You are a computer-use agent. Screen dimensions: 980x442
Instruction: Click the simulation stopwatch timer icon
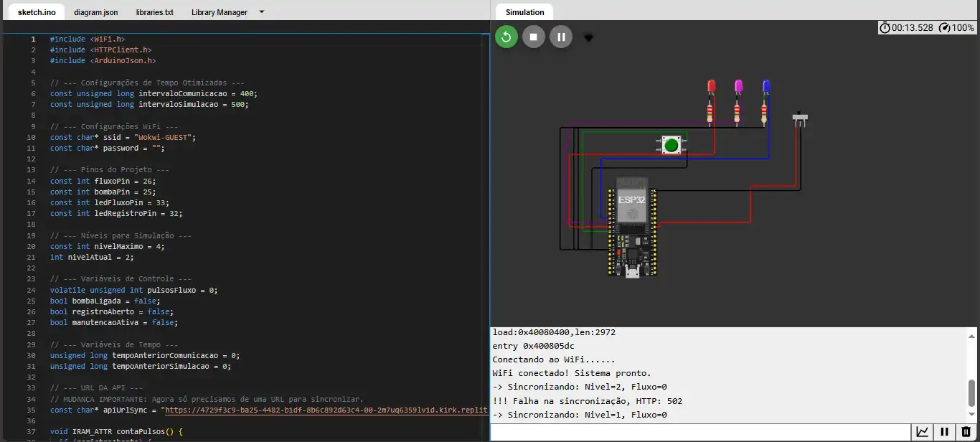[885, 27]
